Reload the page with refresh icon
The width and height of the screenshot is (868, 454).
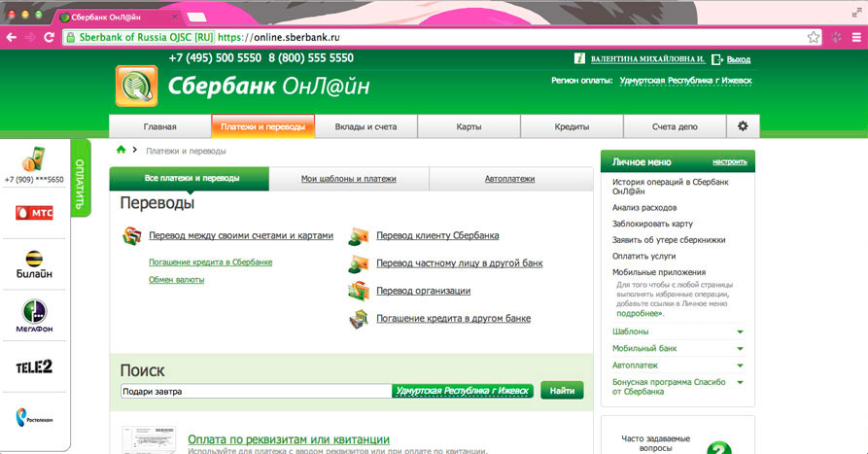pyautogui.click(x=49, y=37)
